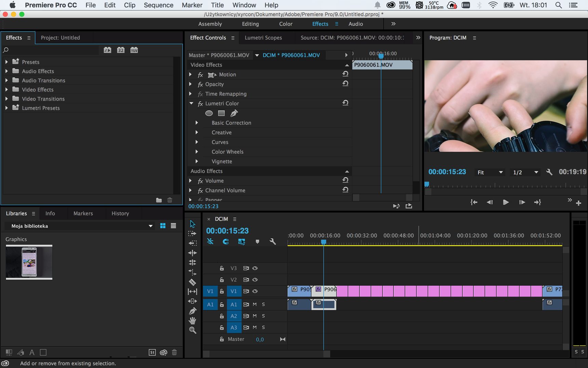The image size is (588, 368).
Task: Filter by YUV Effects icon
Action: (x=134, y=50)
